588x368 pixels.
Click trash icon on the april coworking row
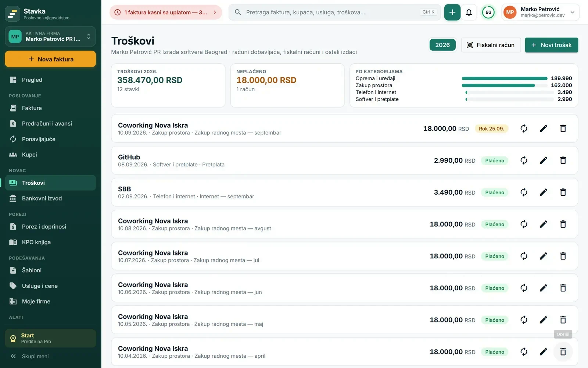pyautogui.click(x=563, y=352)
